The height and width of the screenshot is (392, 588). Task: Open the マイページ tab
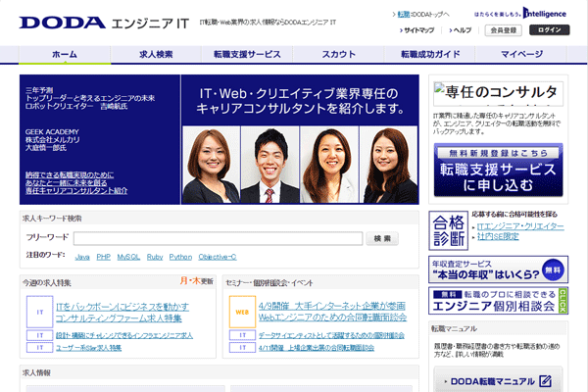pos(521,55)
